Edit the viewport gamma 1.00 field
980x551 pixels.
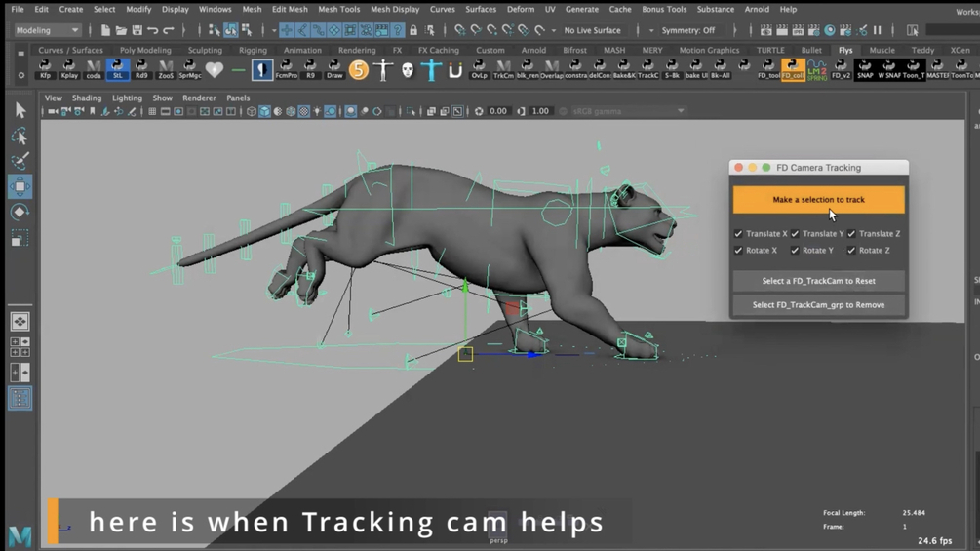click(540, 111)
